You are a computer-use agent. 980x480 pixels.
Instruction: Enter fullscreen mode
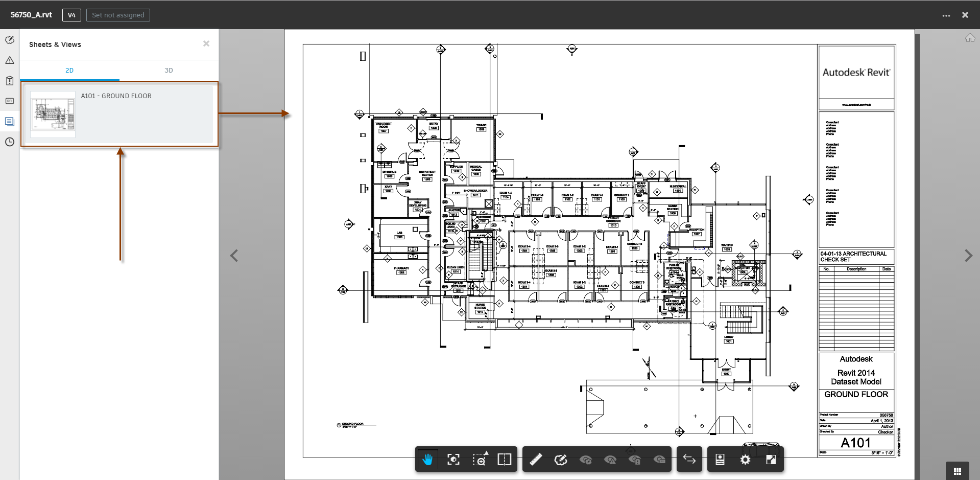coord(771,459)
